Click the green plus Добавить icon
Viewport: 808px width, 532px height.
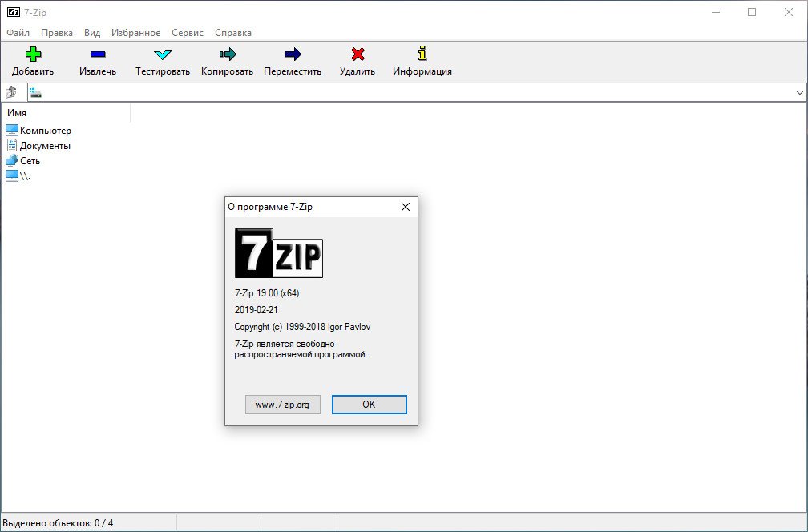click(x=33, y=54)
